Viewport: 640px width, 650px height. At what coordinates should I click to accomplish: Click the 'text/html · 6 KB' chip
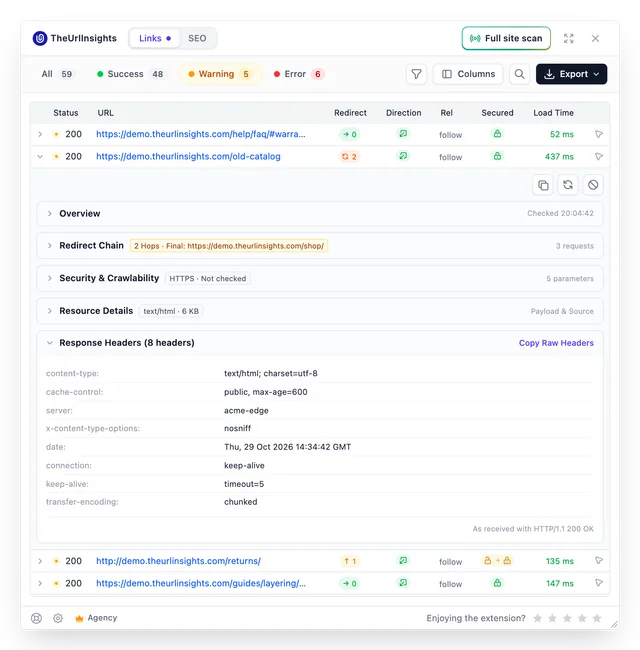click(x=171, y=311)
